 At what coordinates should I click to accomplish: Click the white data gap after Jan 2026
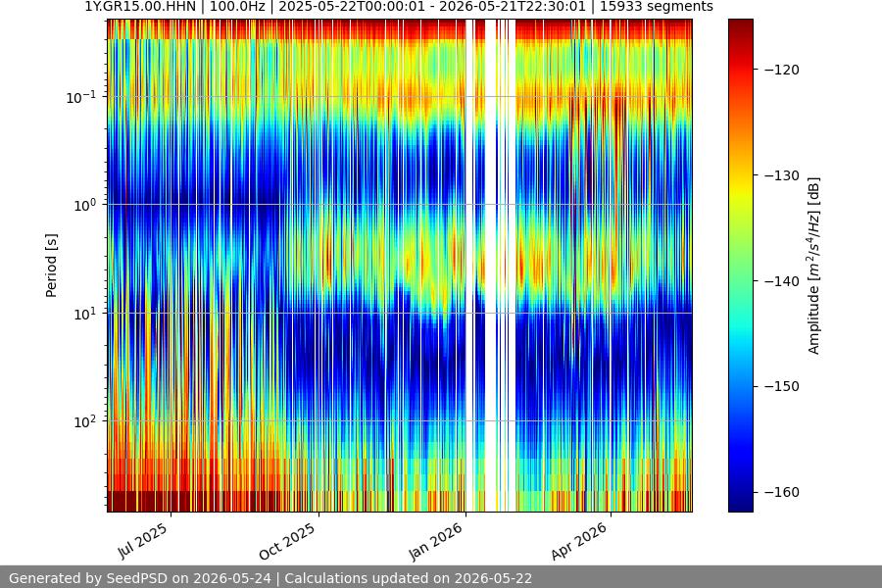pos(491,265)
